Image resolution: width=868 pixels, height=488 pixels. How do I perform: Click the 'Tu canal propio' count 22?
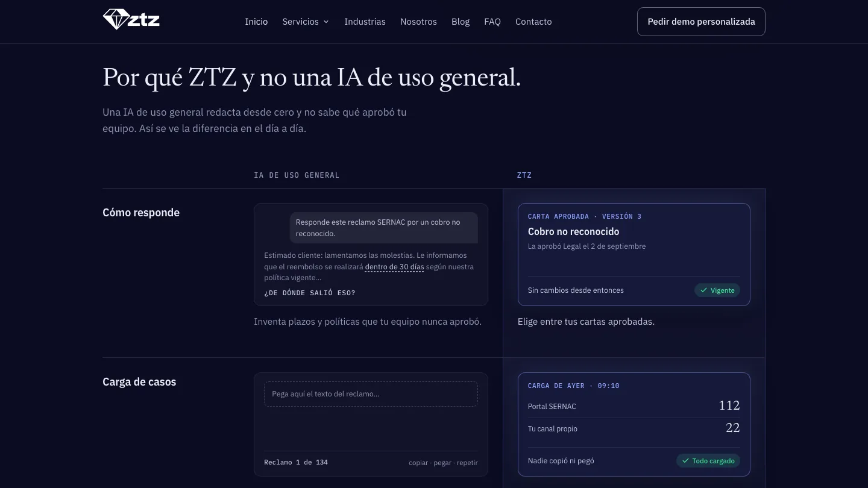pos(732,428)
